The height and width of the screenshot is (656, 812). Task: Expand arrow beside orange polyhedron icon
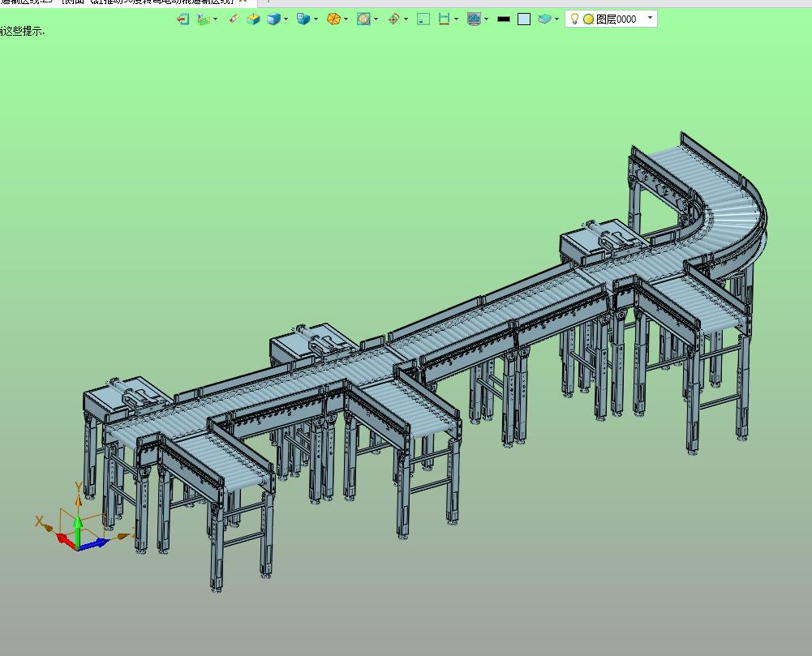[346, 19]
